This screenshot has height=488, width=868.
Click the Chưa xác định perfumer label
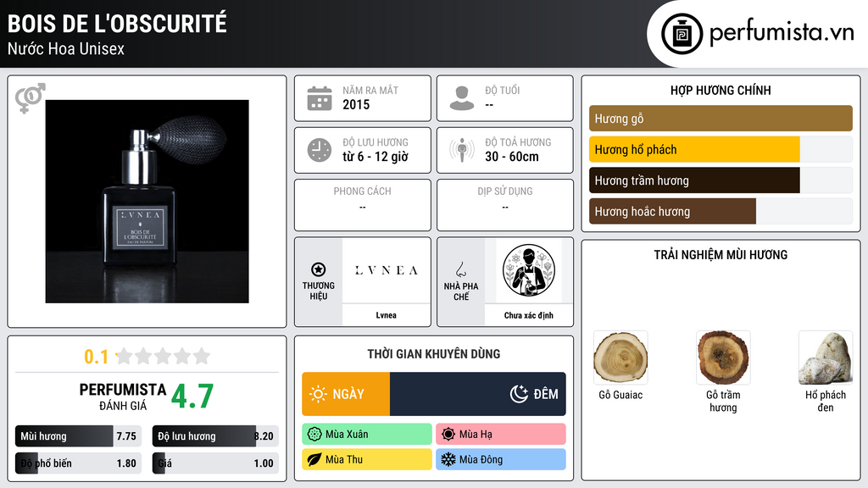[529, 315]
